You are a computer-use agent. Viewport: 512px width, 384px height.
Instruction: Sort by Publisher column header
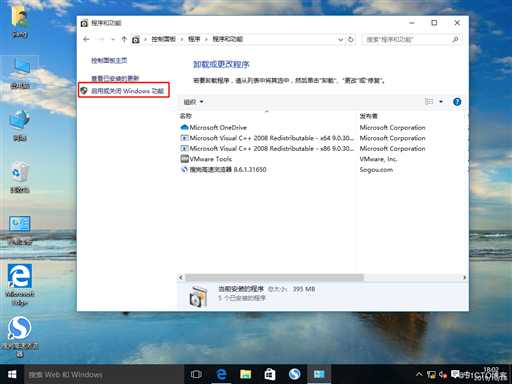point(368,116)
